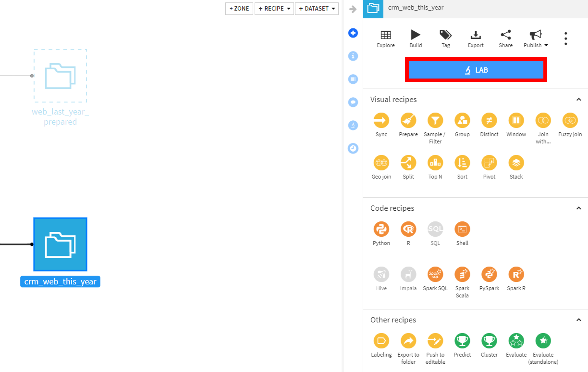Switch to the Discussions chat tab
This screenshot has height=372, width=588.
[353, 102]
